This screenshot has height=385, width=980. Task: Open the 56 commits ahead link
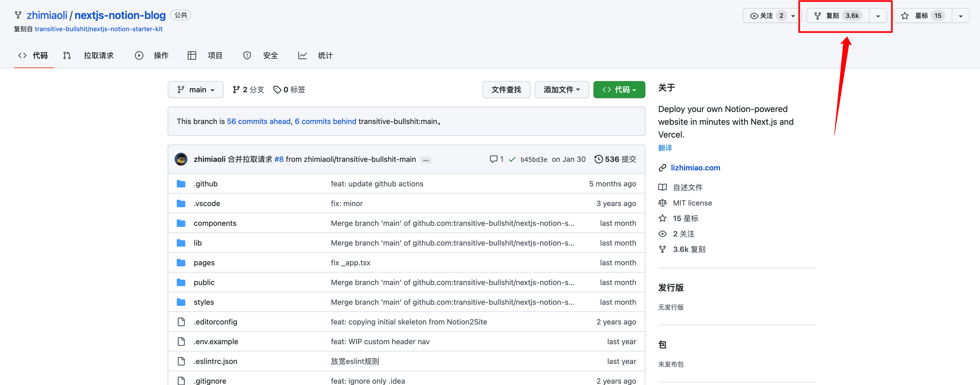click(x=259, y=121)
